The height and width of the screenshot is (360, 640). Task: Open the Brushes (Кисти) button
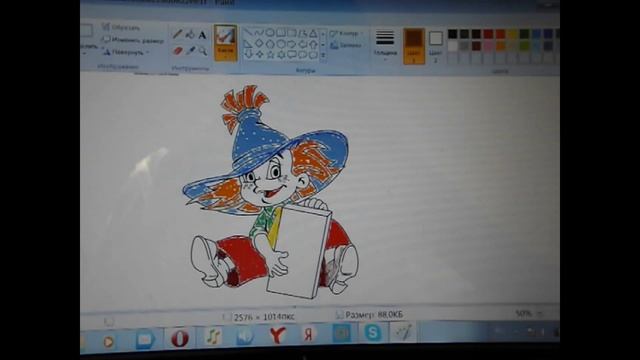point(225,43)
